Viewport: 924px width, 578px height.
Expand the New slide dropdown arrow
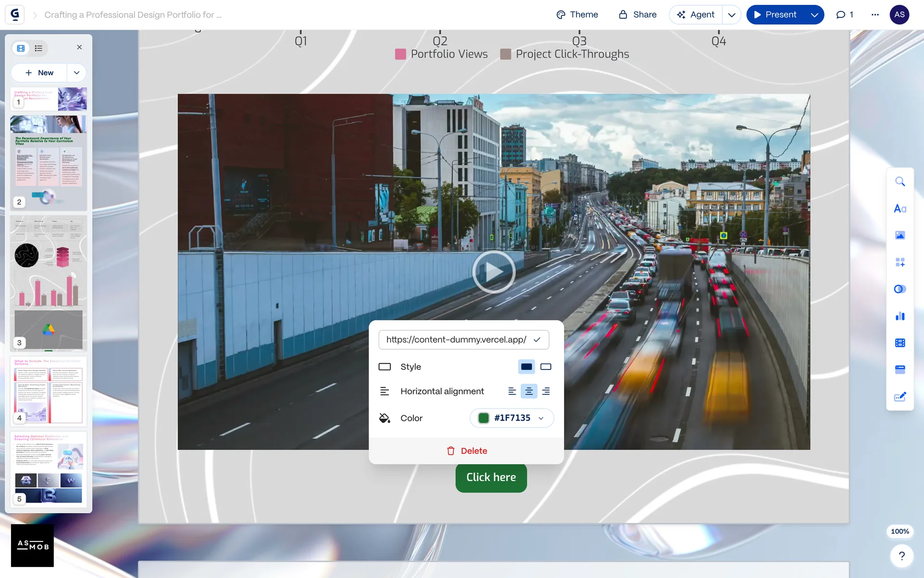[77, 73]
